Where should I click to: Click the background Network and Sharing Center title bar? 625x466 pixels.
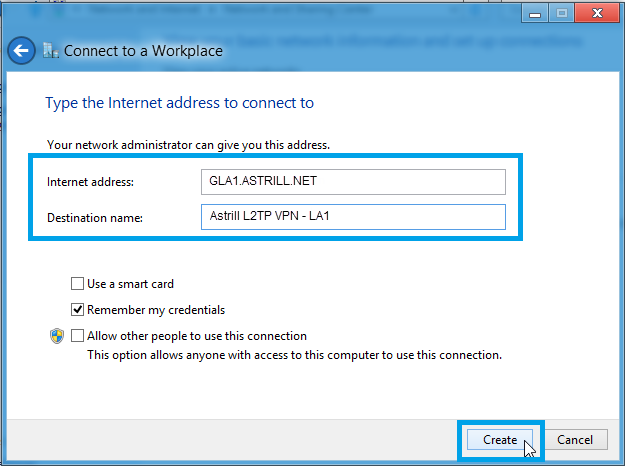[250, 8]
